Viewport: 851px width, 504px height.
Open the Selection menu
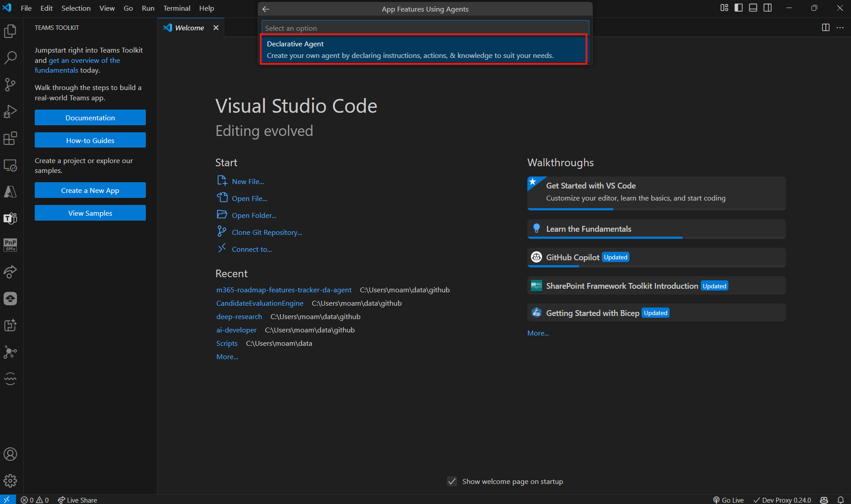pyautogui.click(x=76, y=8)
